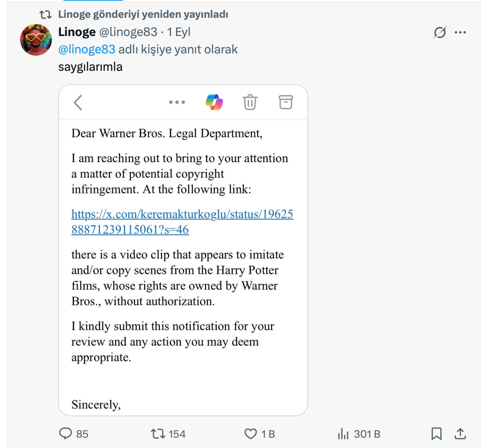Click the Copilot icon in the email toolbar
This screenshot has height=448, width=481.
(x=214, y=102)
